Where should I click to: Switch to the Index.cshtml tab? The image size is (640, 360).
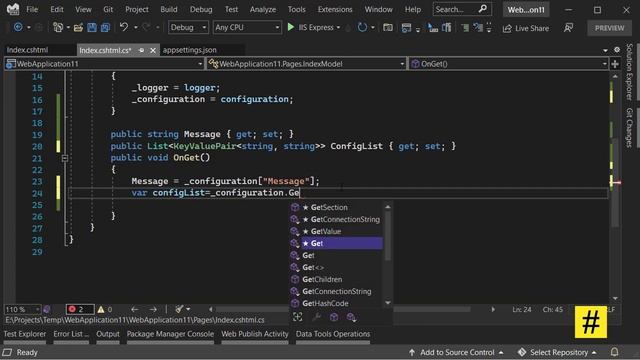click(x=27, y=50)
